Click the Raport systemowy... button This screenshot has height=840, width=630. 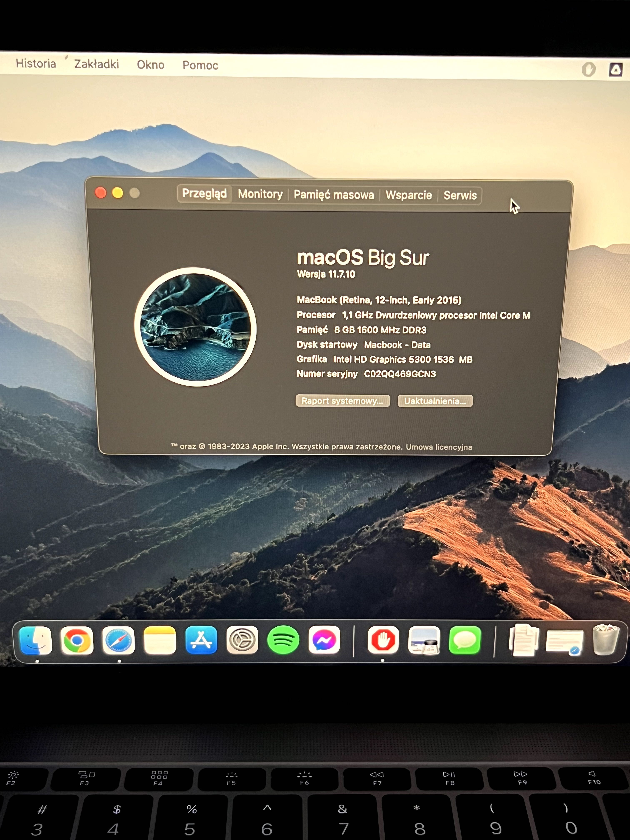point(342,401)
